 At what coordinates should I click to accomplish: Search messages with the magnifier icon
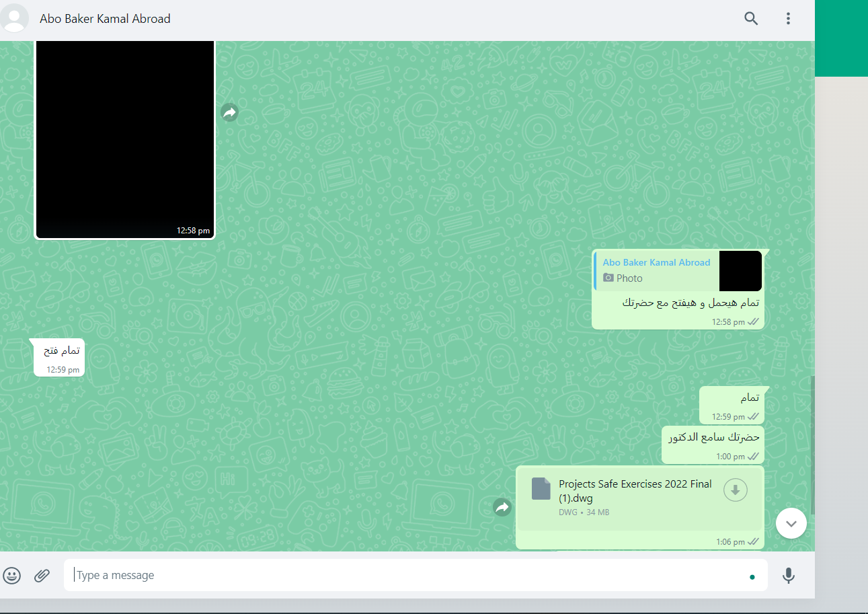coord(751,19)
